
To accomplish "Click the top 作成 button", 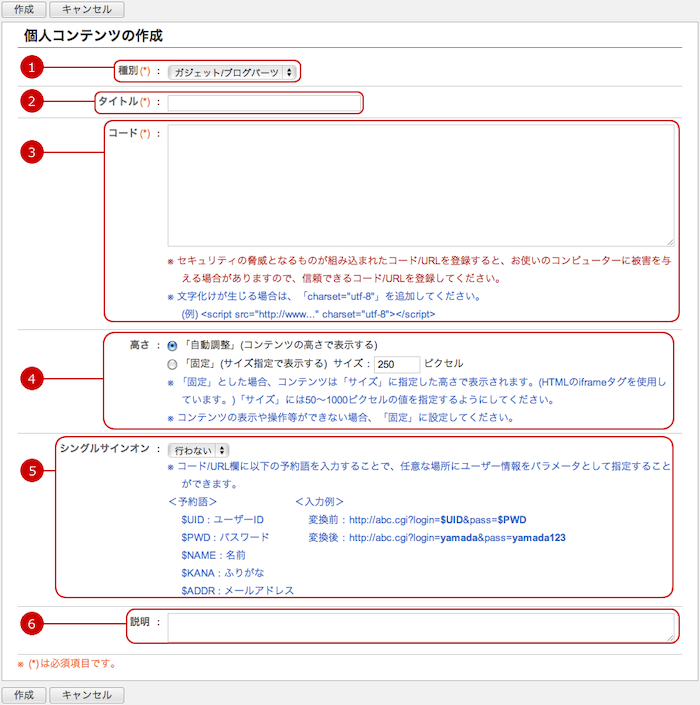I will 24,9.
